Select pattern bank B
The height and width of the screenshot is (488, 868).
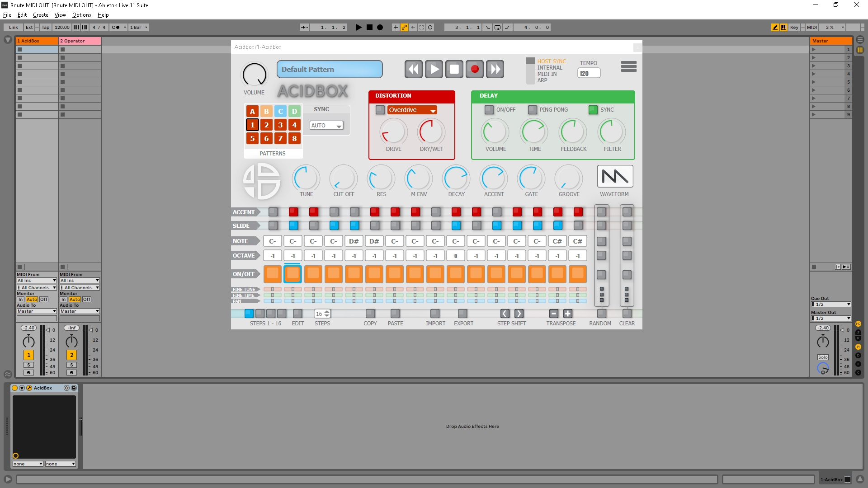pyautogui.click(x=266, y=111)
